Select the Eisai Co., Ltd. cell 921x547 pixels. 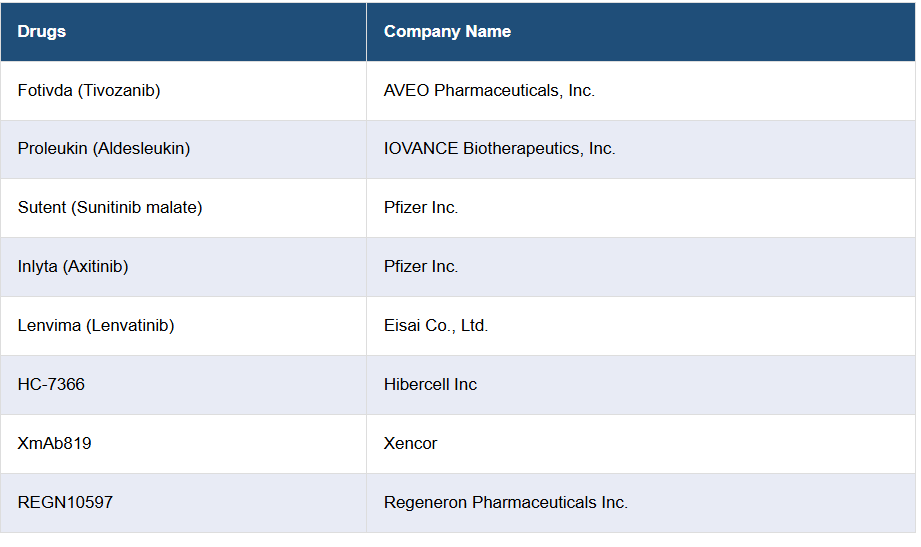point(436,326)
